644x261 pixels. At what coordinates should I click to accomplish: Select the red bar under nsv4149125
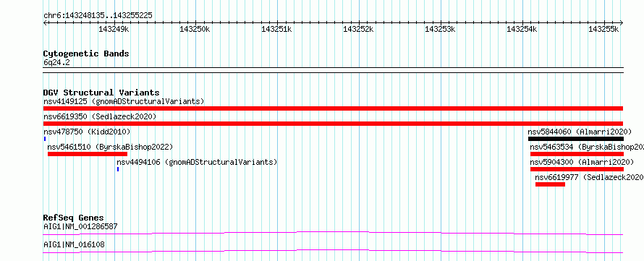pos(333,108)
